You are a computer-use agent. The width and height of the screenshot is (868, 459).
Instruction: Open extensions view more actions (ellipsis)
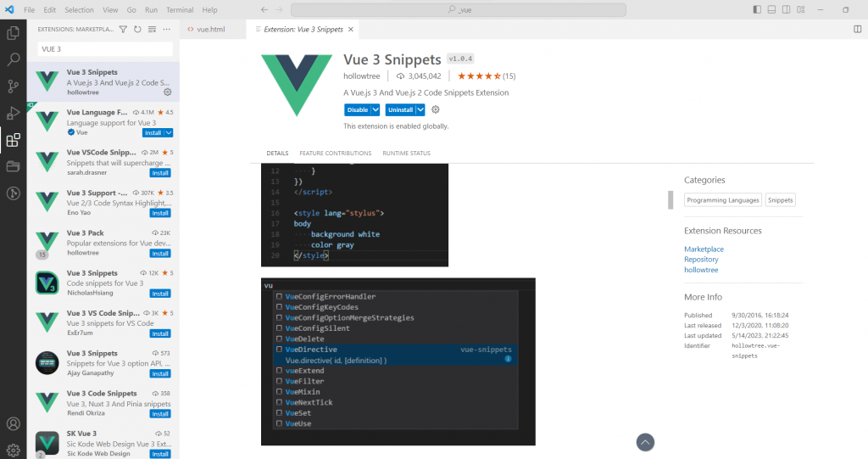coord(167,30)
